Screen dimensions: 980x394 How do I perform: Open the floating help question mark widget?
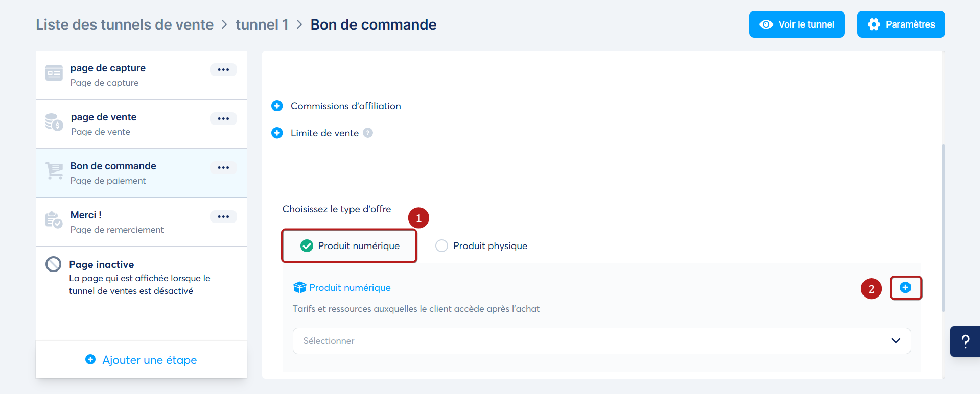tap(965, 341)
